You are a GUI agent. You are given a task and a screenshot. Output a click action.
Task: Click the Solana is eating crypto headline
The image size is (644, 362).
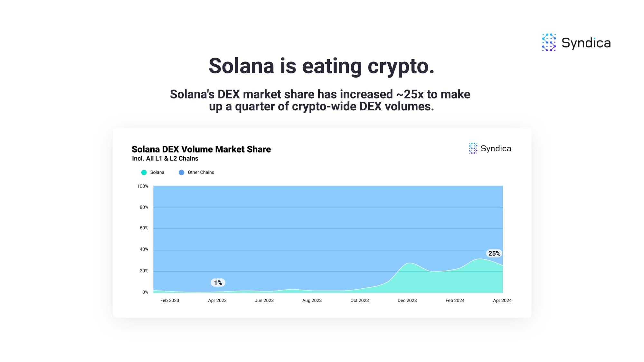coord(322,66)
